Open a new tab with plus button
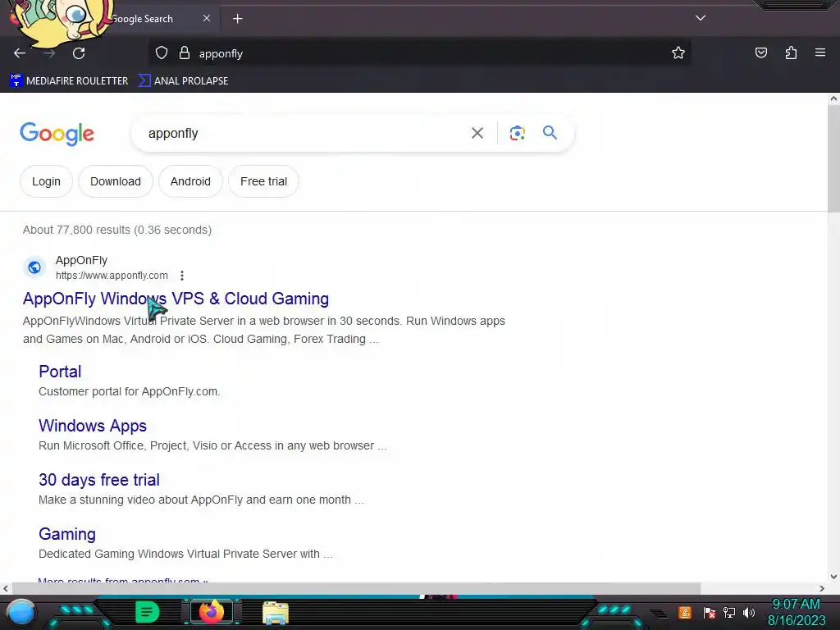 click(x=237, y=19)
